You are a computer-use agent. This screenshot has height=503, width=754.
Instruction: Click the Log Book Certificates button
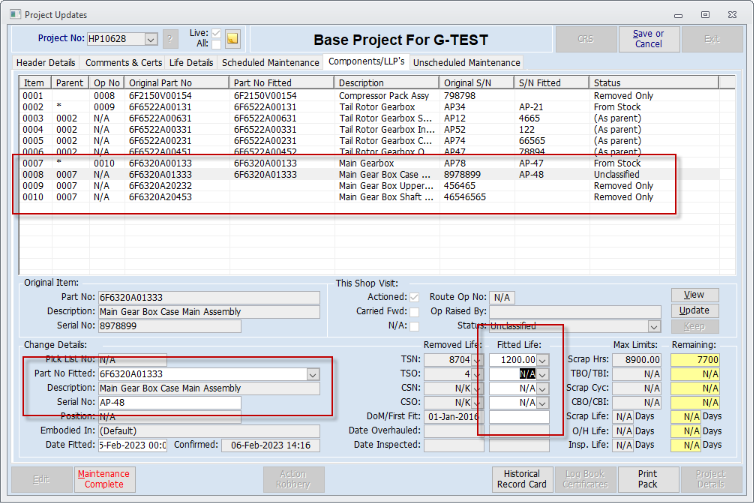(x=585, y=479)
